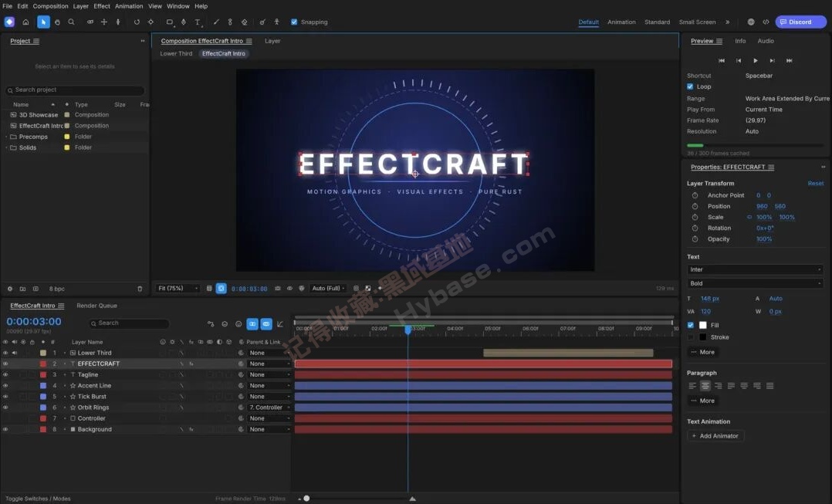Click the Play button in Preview

coord(756,60)
